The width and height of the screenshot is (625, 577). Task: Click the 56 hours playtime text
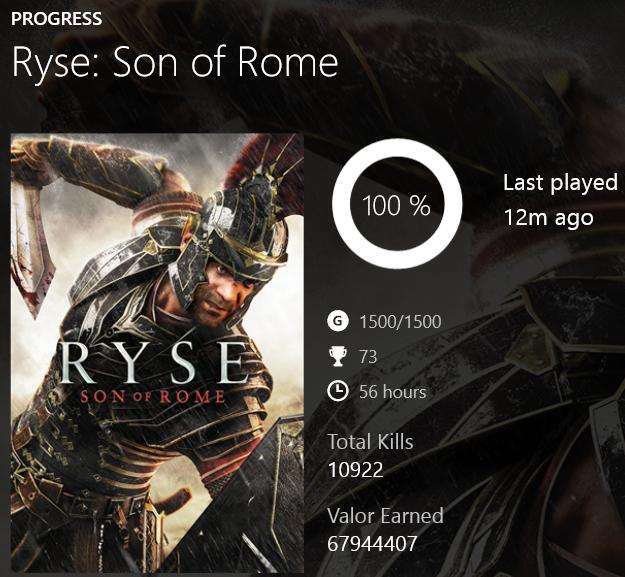click(392, 391)
